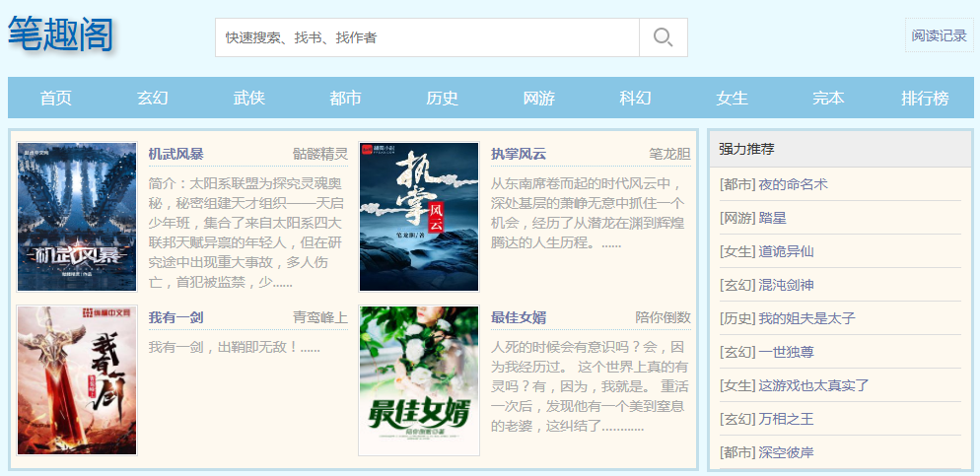Open recommended book 万相之王

[x=786, y=419]
